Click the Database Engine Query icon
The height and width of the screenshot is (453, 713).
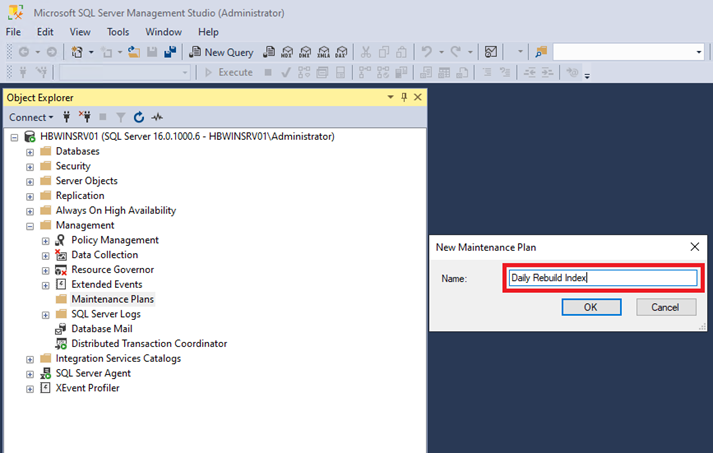coord(269,52)
